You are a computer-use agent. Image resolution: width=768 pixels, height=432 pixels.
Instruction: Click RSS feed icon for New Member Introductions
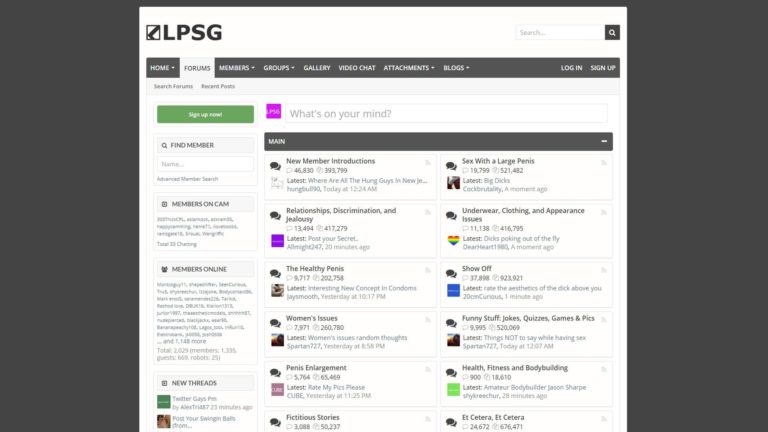pos(427,161)
